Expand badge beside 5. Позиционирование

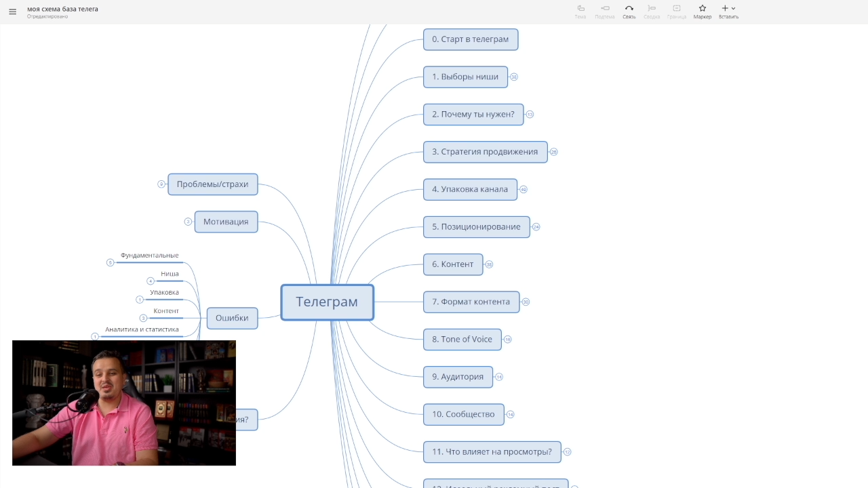pos(536,227)
